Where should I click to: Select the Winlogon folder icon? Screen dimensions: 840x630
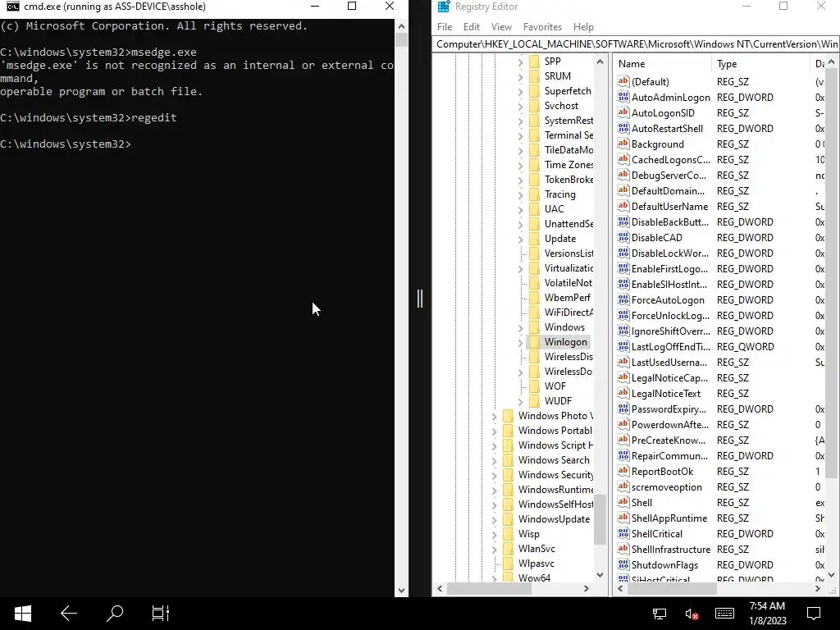[534, 342]
